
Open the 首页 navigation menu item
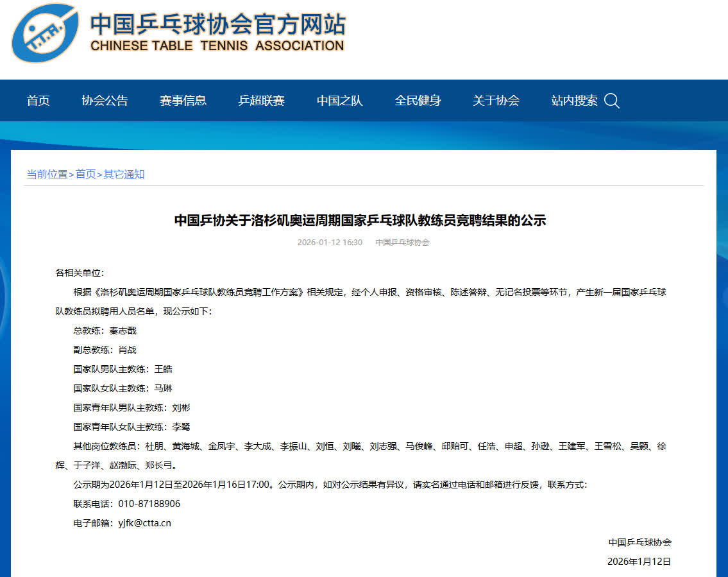tap(38, 101)
